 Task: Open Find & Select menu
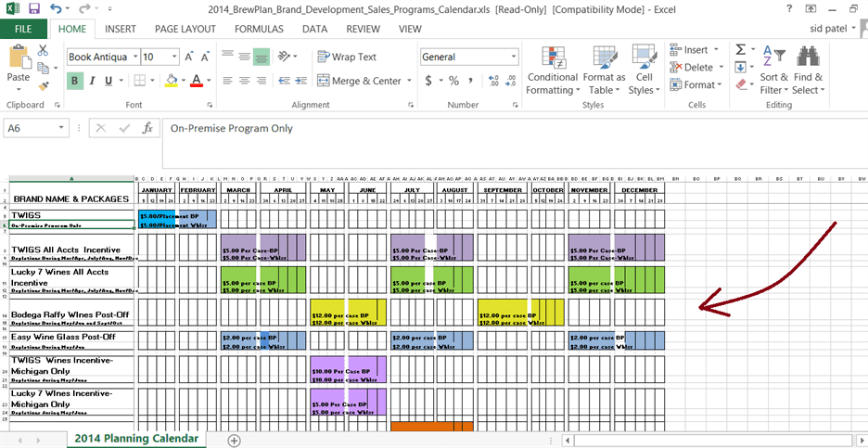[809, 70]
